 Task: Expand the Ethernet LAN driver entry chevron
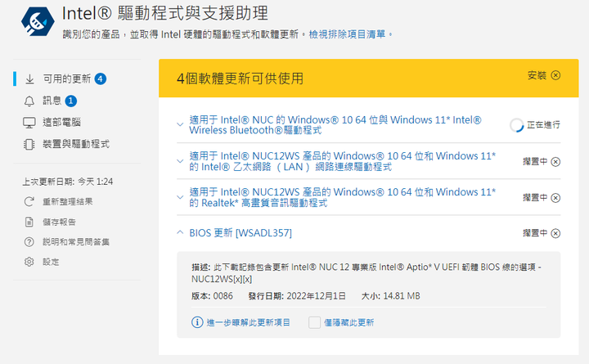(180, 161)
